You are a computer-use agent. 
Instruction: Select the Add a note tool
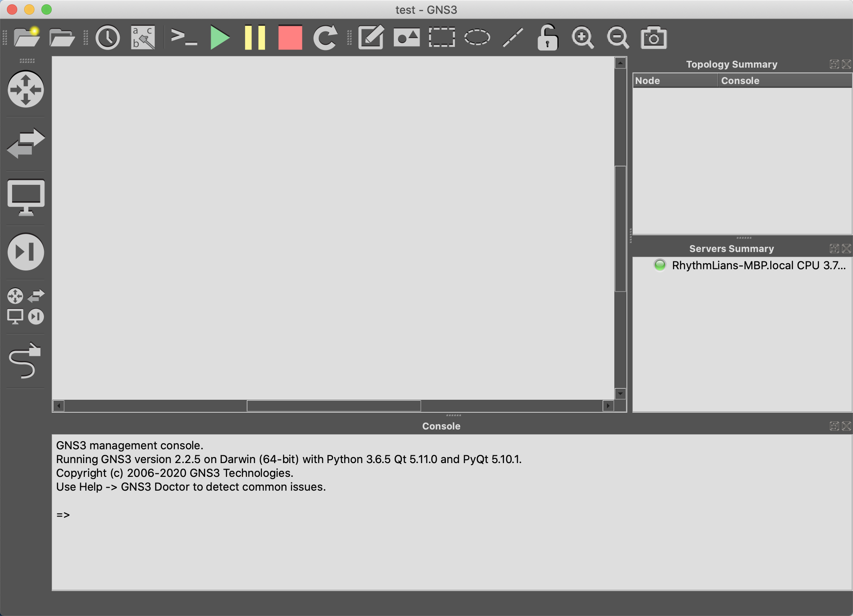371,37
